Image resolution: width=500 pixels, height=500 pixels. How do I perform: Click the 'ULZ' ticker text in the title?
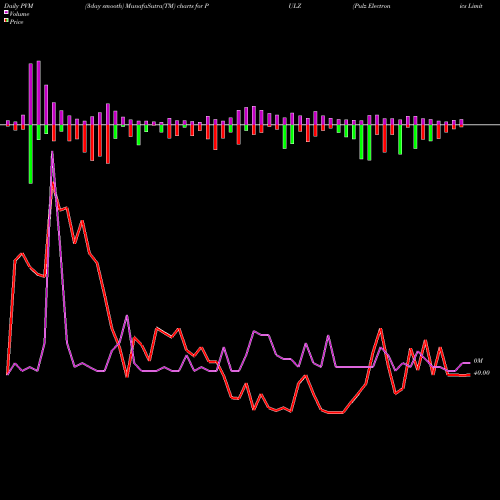tap(295, 6)
